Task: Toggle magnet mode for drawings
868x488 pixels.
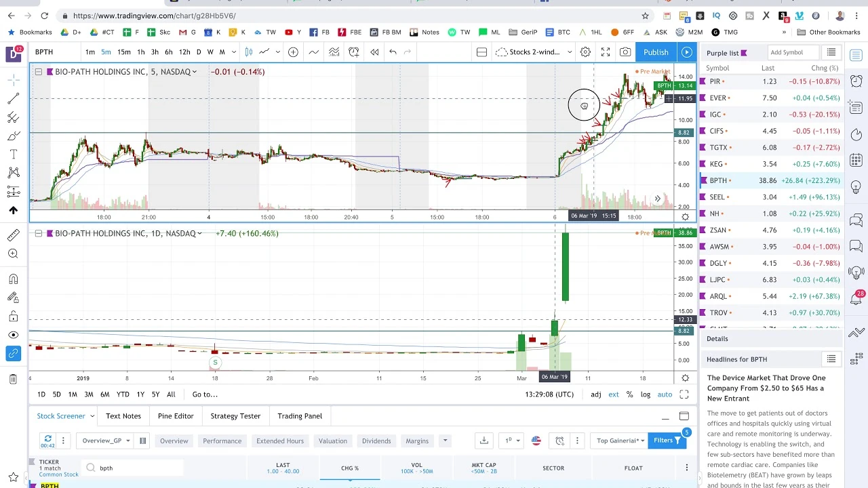Action: tap(13, 279)
